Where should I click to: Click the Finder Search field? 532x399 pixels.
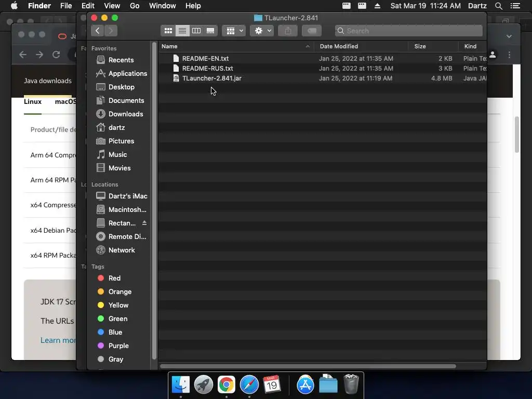(408, 31)
